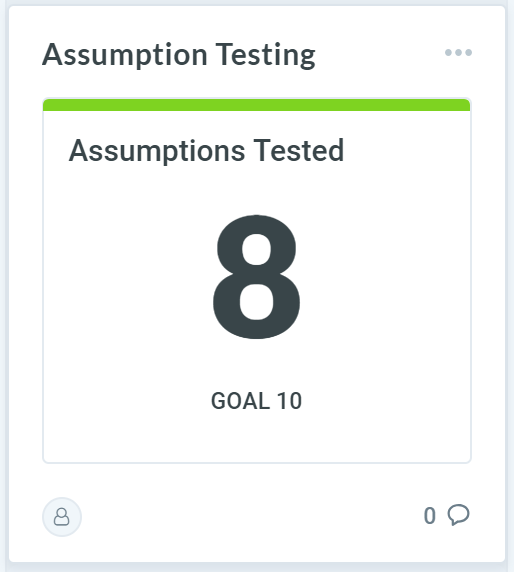Viewport: 514px width, 572px height.
Task: Expand the ellipsis menu beside Assumption Testing
Action: (458, 53)
